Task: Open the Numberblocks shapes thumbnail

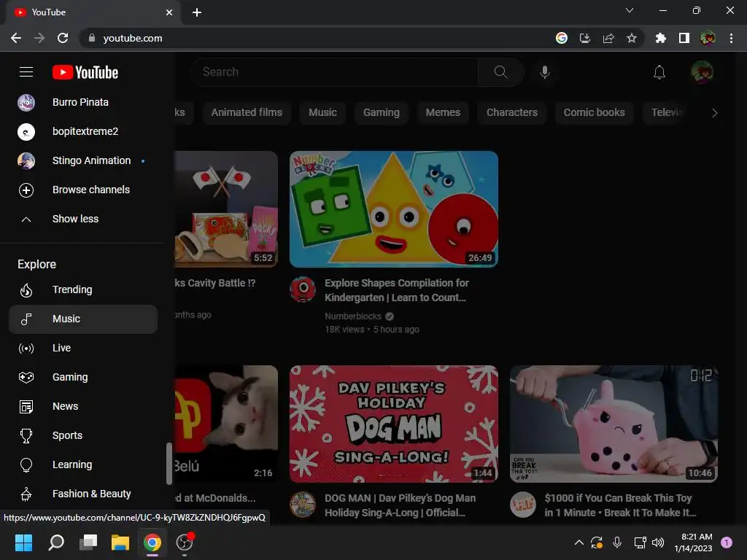Action: (x=394, y=209)
